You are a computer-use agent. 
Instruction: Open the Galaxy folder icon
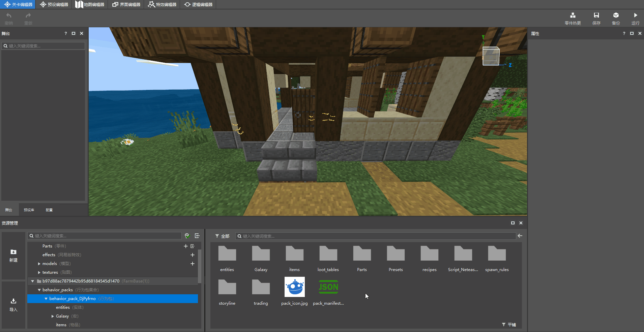click(261, 253)
